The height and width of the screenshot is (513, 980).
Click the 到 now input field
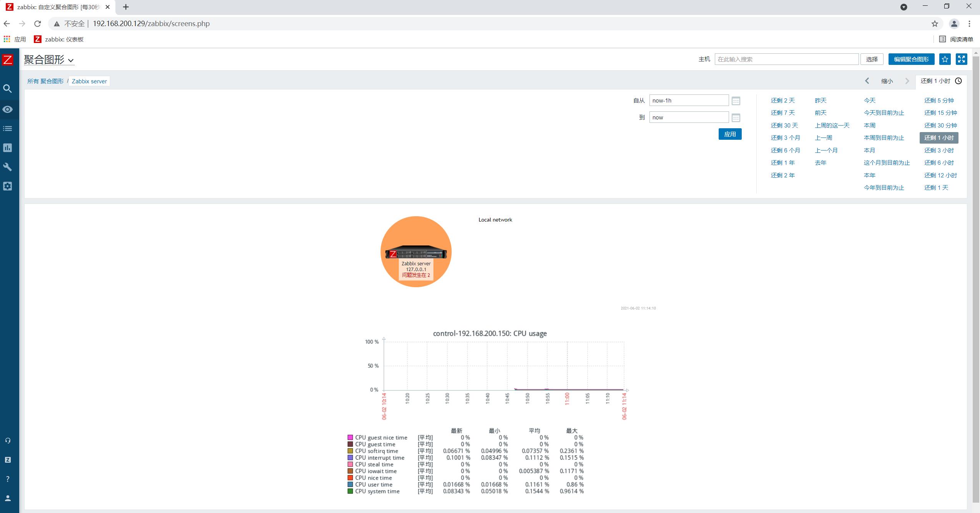coord(689,117)
